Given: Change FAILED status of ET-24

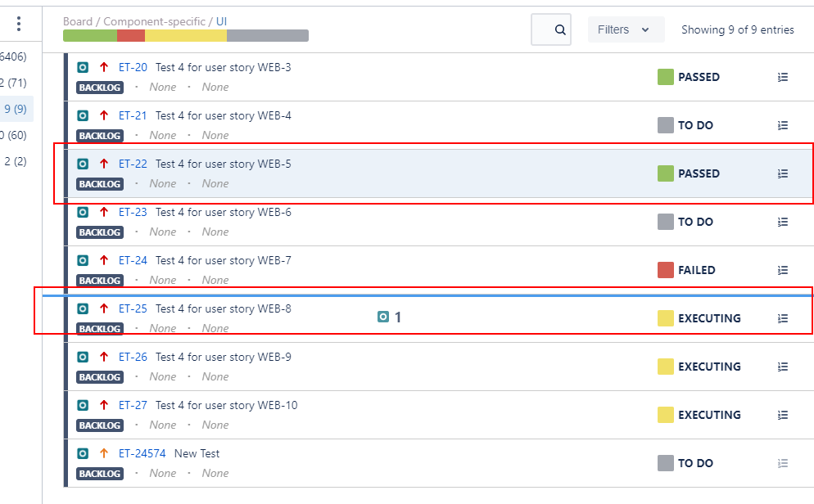Looking at the screenshot, I should (x=686, y=270).
